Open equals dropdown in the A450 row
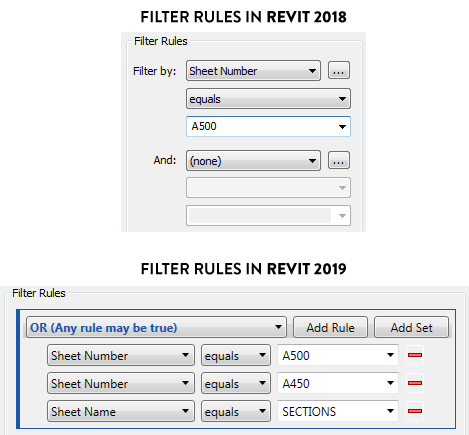Screen dimensions: 469x435 coord(236,383)
